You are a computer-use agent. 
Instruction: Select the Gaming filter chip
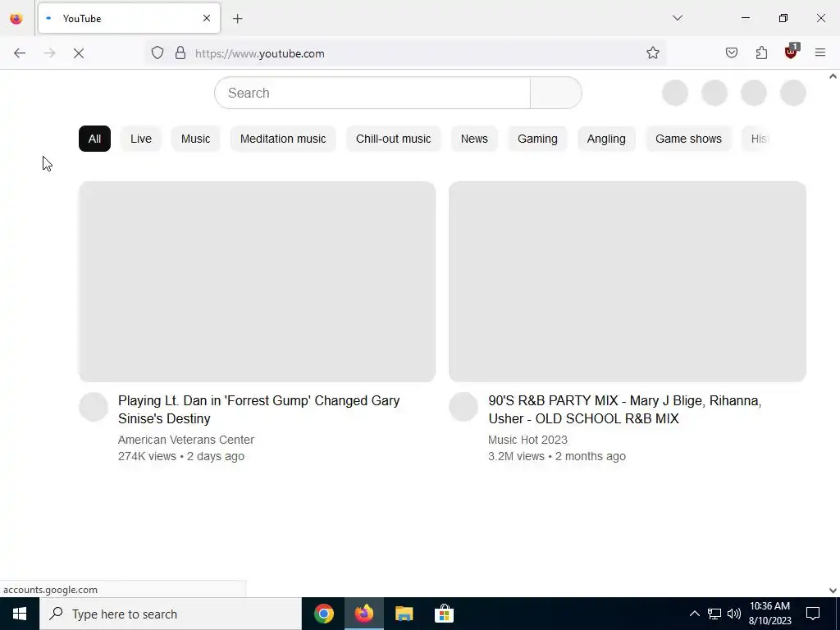click(537, 139)
